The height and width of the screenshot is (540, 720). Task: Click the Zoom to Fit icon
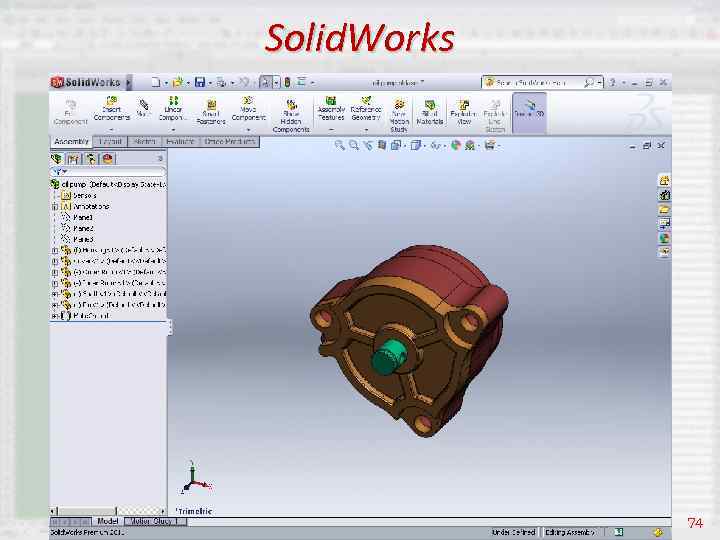339,146
